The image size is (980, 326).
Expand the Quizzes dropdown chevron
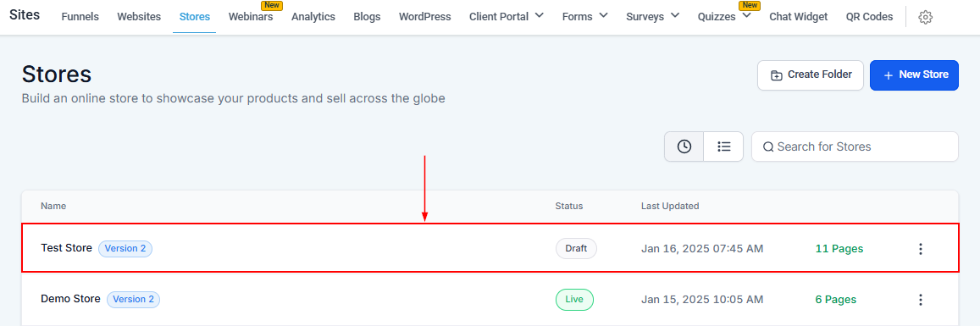[746, 15]
